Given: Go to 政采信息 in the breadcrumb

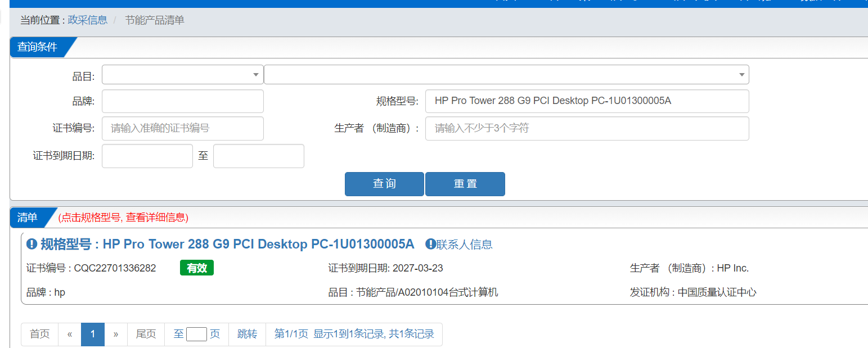Looking at the screenshot, I should [x=88, y=20].
